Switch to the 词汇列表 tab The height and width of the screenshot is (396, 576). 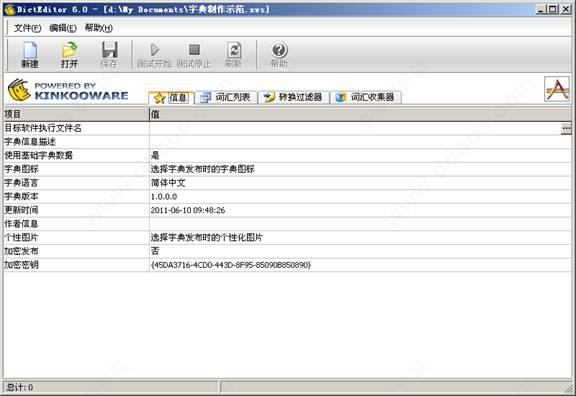[x=226, y=97]
